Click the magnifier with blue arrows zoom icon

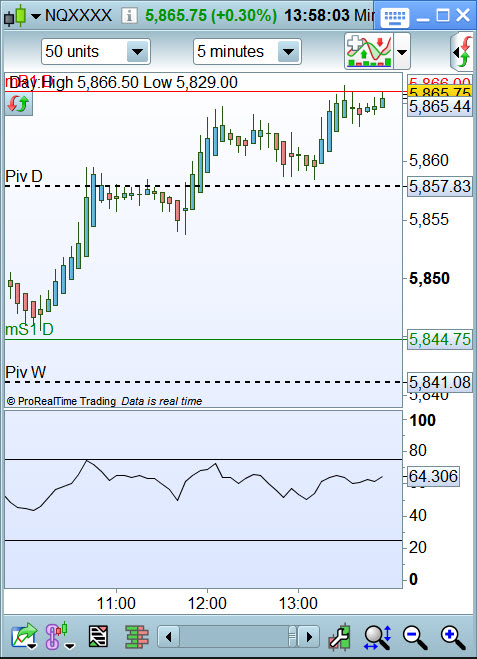pos(377,637)
